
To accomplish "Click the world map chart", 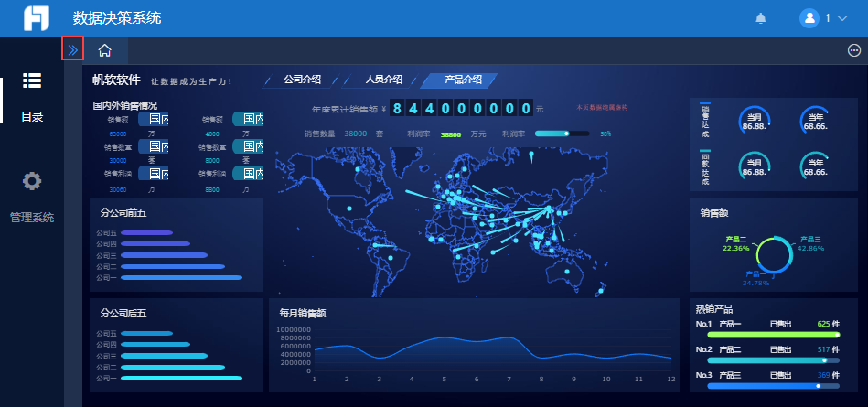I will (443, 221).
